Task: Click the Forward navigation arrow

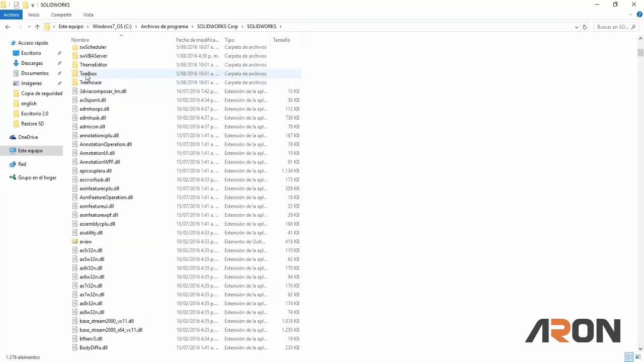Action: coord(20,27)
